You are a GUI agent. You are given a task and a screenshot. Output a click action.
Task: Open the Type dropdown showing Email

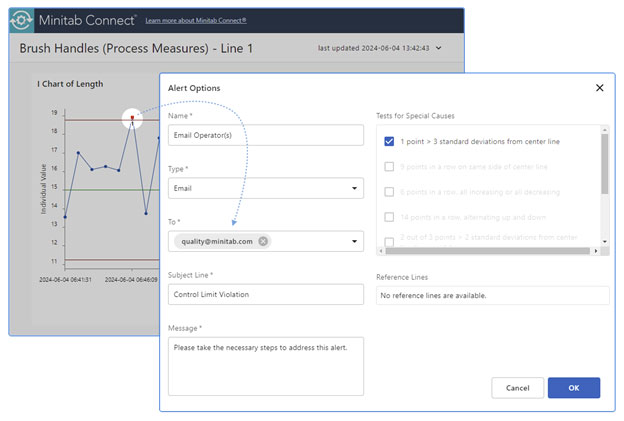click(265, 188)
